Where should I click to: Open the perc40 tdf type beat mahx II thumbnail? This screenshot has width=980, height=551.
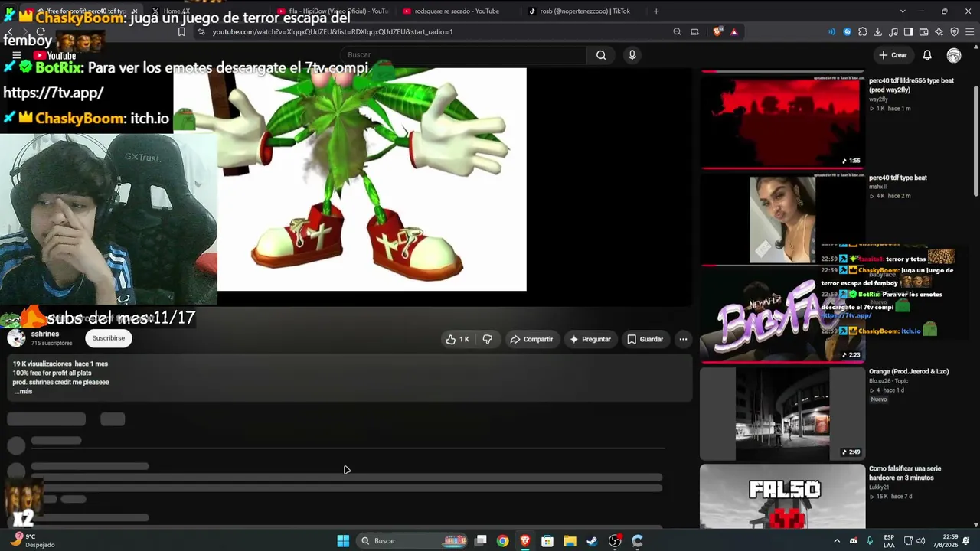[x=782, y=219]
